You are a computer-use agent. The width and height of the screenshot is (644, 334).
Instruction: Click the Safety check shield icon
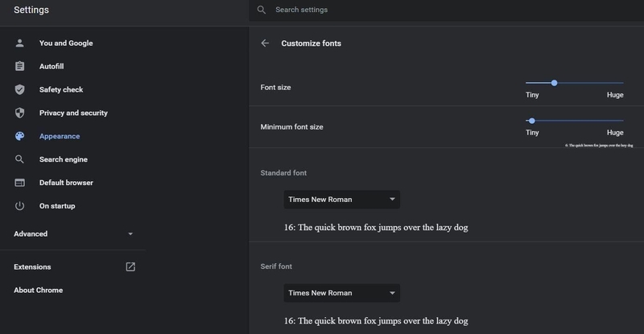19,89
